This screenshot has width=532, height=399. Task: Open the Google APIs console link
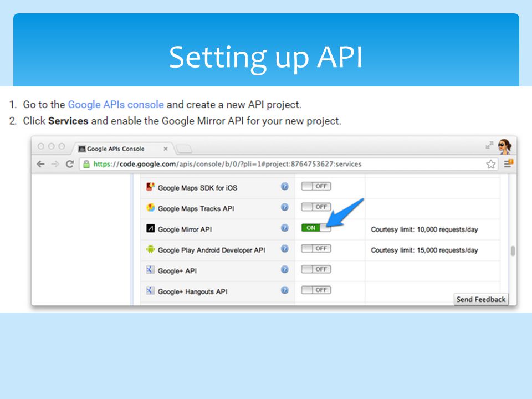point(116,105)
